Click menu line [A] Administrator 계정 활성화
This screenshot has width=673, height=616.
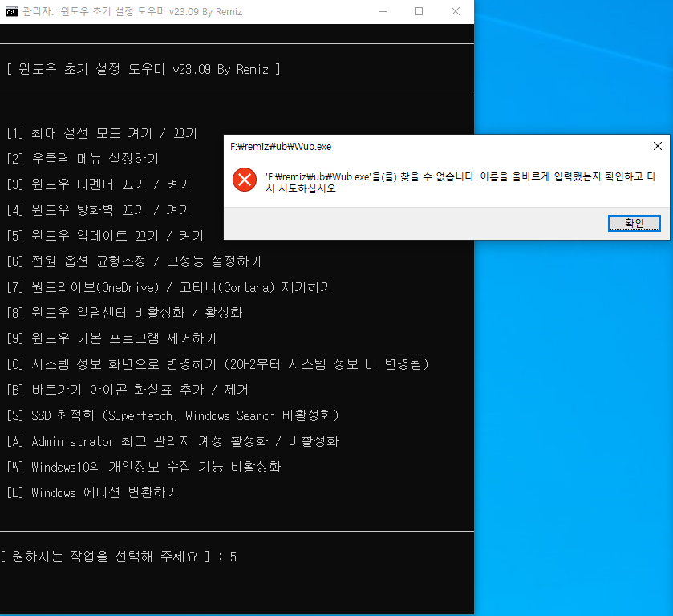coord(173,441)
